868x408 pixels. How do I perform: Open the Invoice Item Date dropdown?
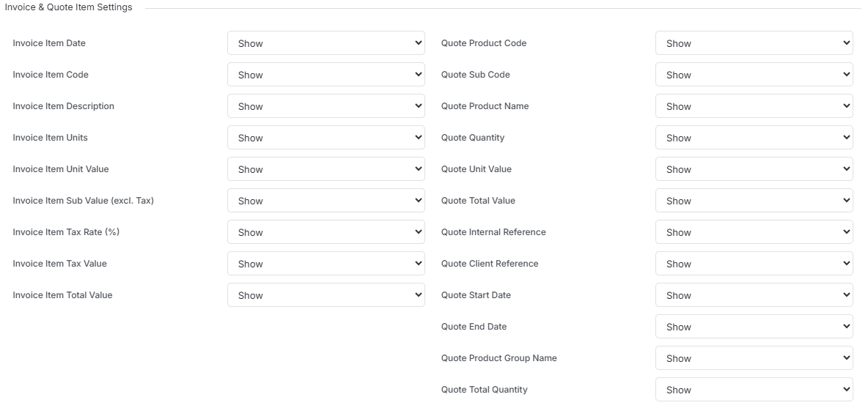[x=326, y=43]
